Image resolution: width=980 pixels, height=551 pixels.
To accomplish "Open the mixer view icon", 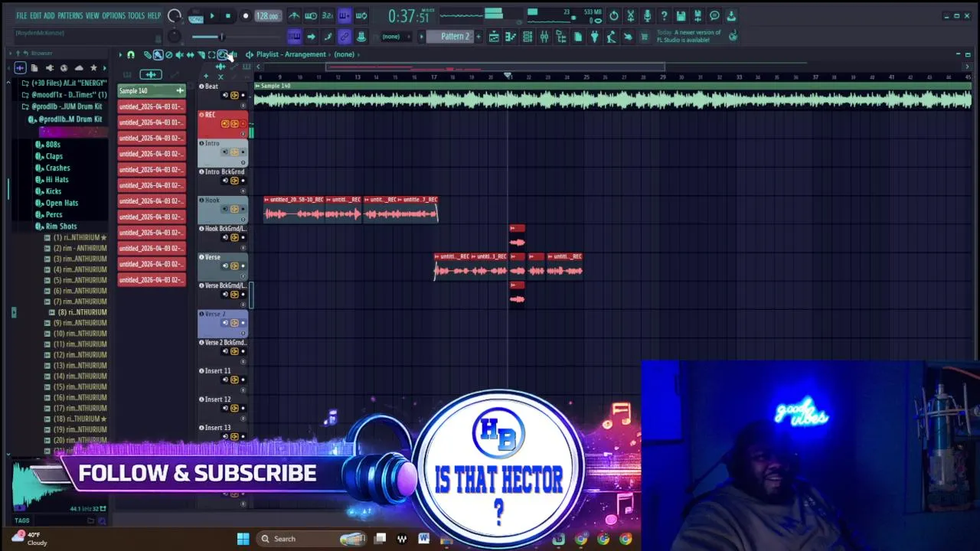I will pyautogui.click(x=544, y=37).
